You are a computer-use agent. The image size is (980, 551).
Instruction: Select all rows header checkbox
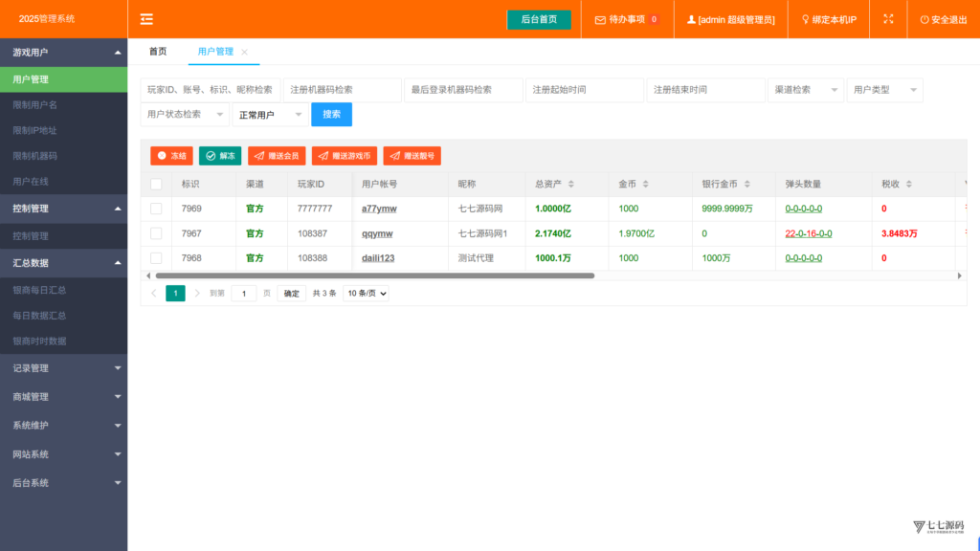[x=156, y=185]
